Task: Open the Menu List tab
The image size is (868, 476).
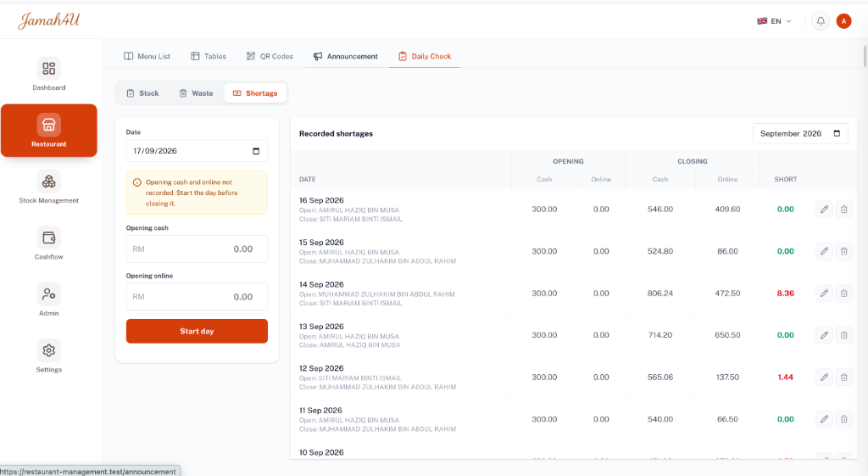Action: click(147, 56)
